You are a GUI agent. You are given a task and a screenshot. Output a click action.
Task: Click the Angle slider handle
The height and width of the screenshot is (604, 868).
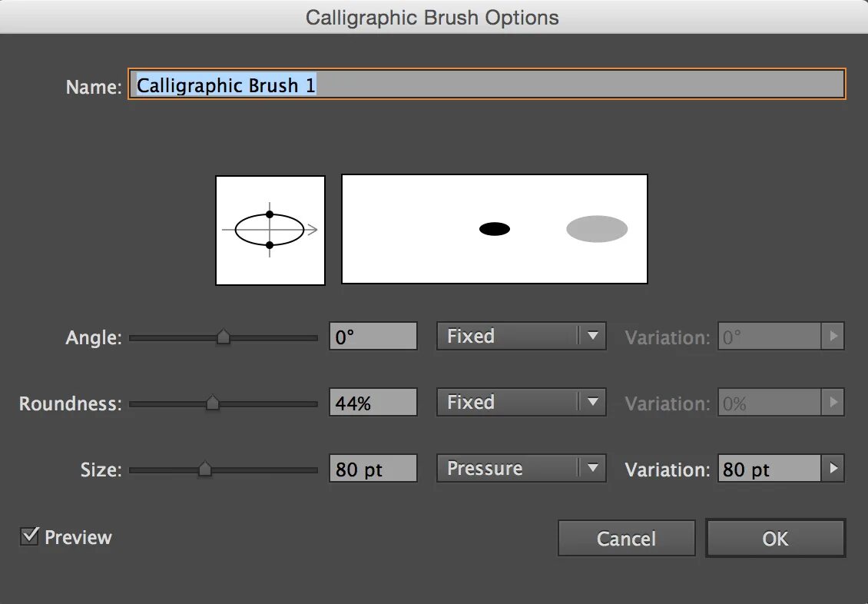pyautogui.click(x=223, y=337)
